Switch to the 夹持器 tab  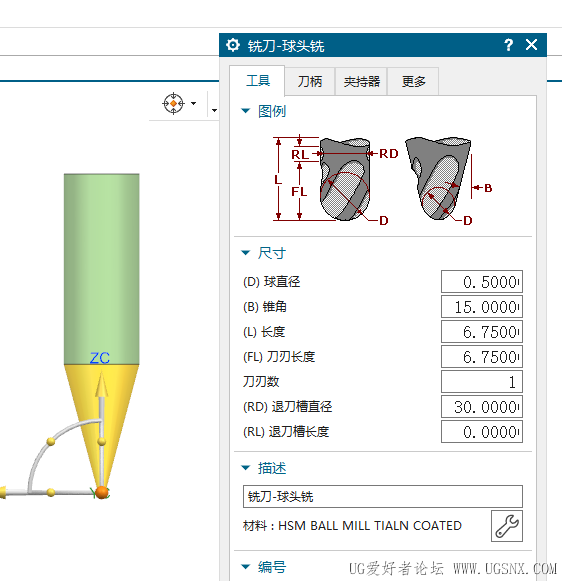361,82
